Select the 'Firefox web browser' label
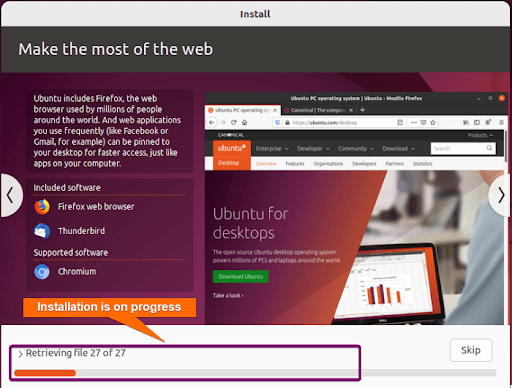The width and height of the screenshot is (512, 388). (96, 207)
